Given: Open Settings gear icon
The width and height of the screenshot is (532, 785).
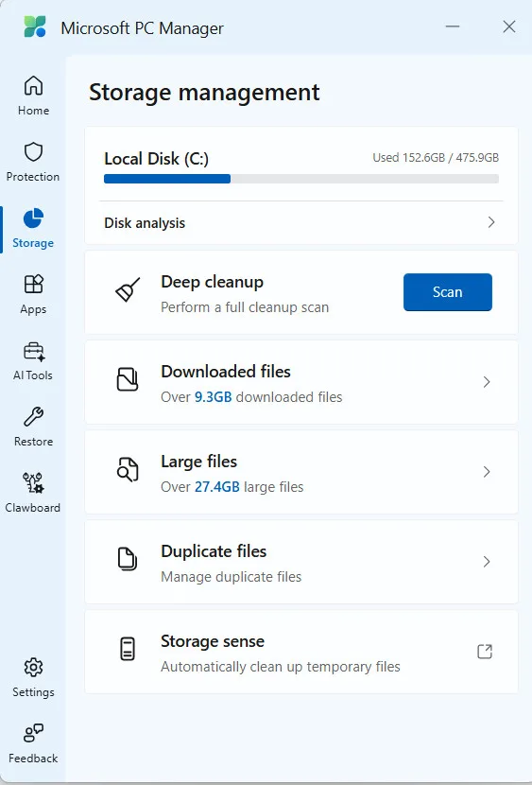Looking at the screenshot, I should [x=33, y=667].
